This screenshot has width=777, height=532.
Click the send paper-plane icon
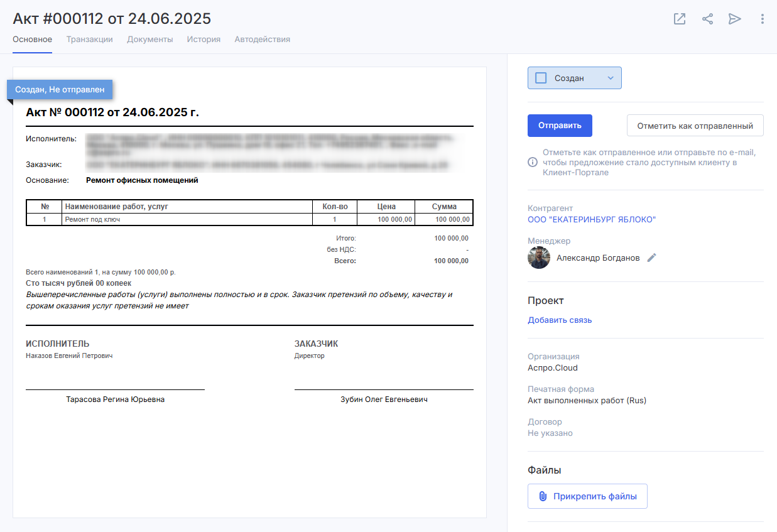734,19
